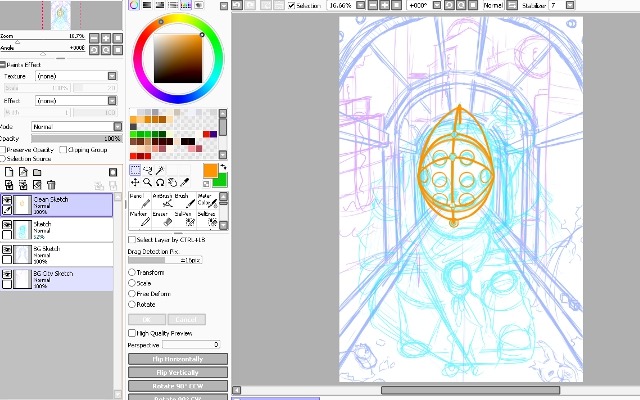Choose the Eyedropper color picker tool
Image resolution: width=640 pixels, height=400 pixels.
[186, 182]
